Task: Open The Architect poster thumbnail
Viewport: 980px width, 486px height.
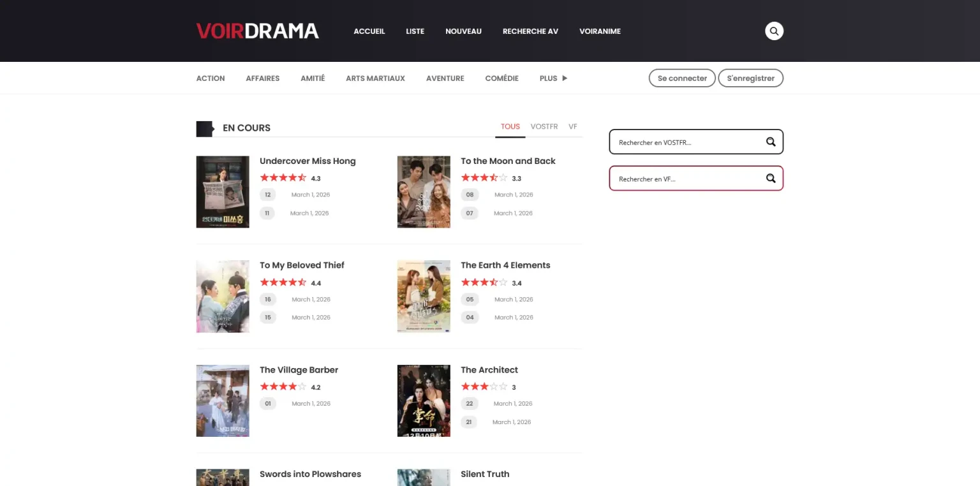Action: click(x=424, y=401)
